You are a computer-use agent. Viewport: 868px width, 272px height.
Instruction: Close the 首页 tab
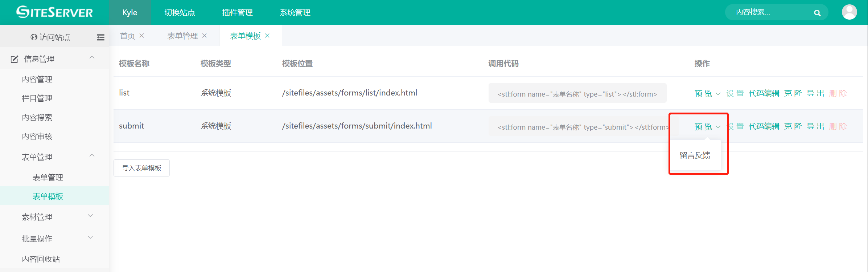click(x=142, y=36)
